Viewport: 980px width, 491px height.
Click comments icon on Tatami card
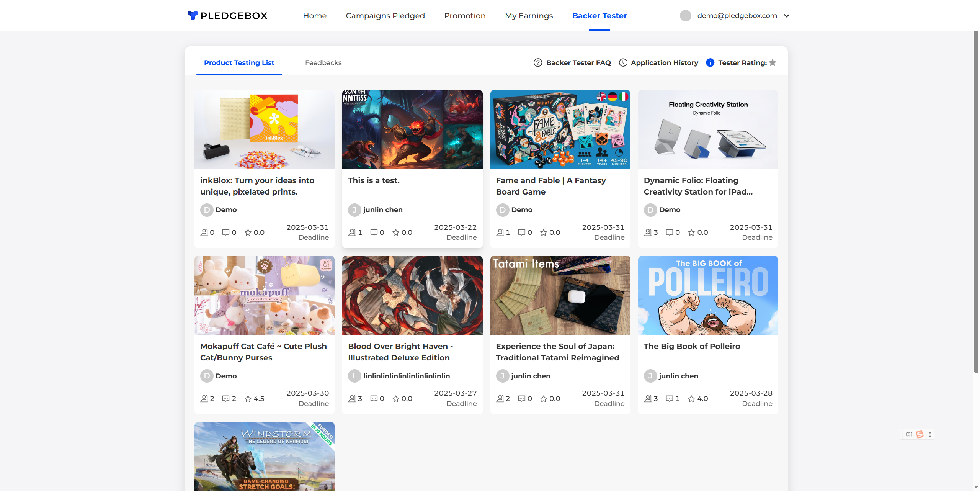coord(522,399)
